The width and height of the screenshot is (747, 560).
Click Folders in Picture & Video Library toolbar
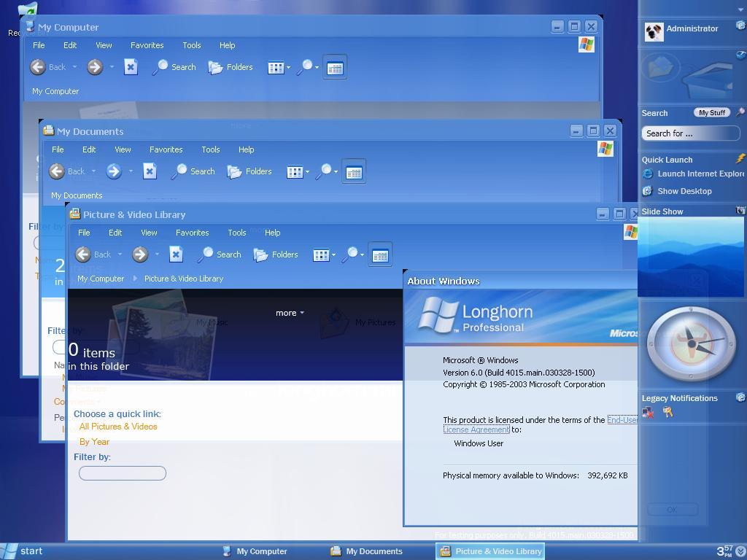276,254
